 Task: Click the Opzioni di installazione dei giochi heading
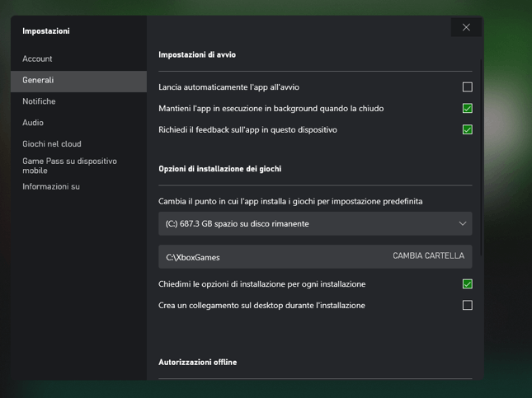(x=219, y=169)
